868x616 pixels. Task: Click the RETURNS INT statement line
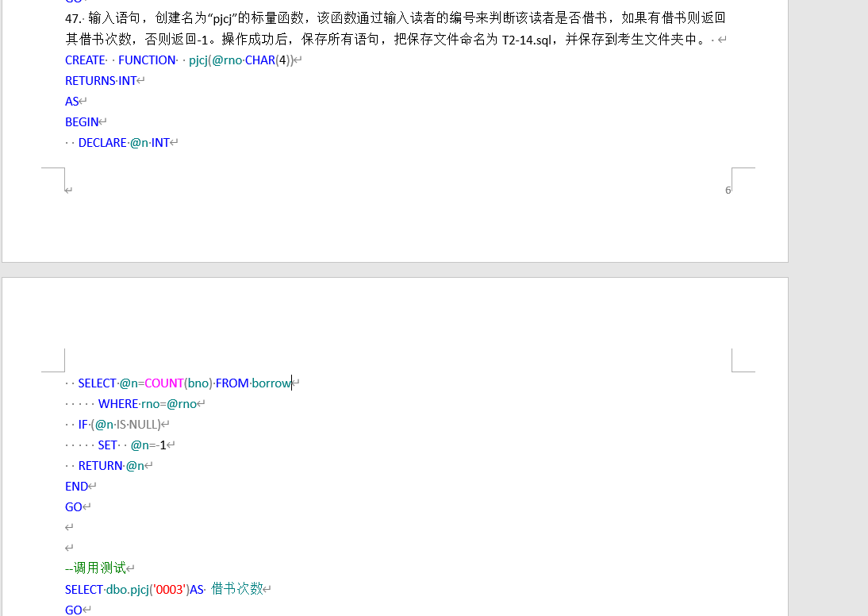(99, 80)
